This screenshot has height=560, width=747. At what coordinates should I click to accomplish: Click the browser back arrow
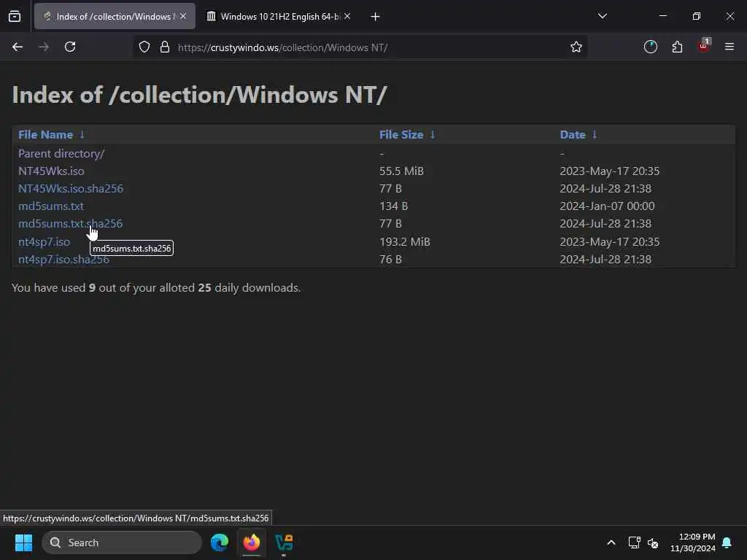click(x=18, y=47)
